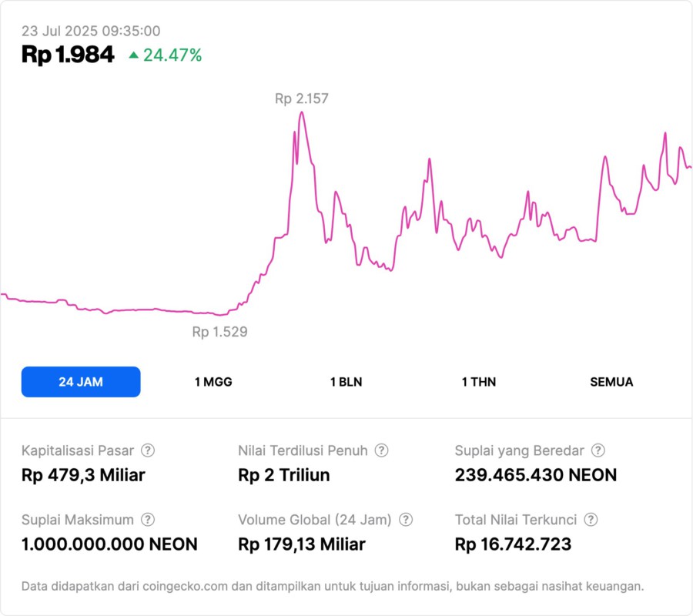Click the 23 Jul 2025 timestamp
This screenshot has height=616, width=693.
(x=91, y=31)
